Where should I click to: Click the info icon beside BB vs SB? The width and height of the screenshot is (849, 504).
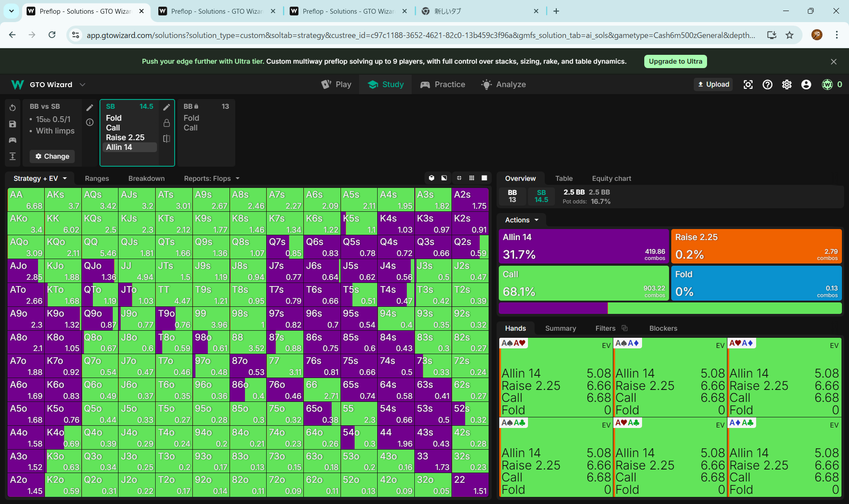[90, 122]
